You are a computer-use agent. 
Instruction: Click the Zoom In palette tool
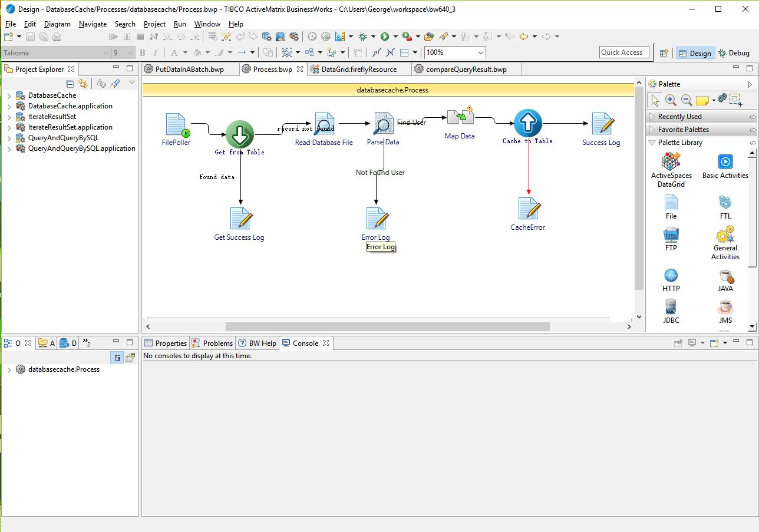pyautogui.click(x=671, y=100)
